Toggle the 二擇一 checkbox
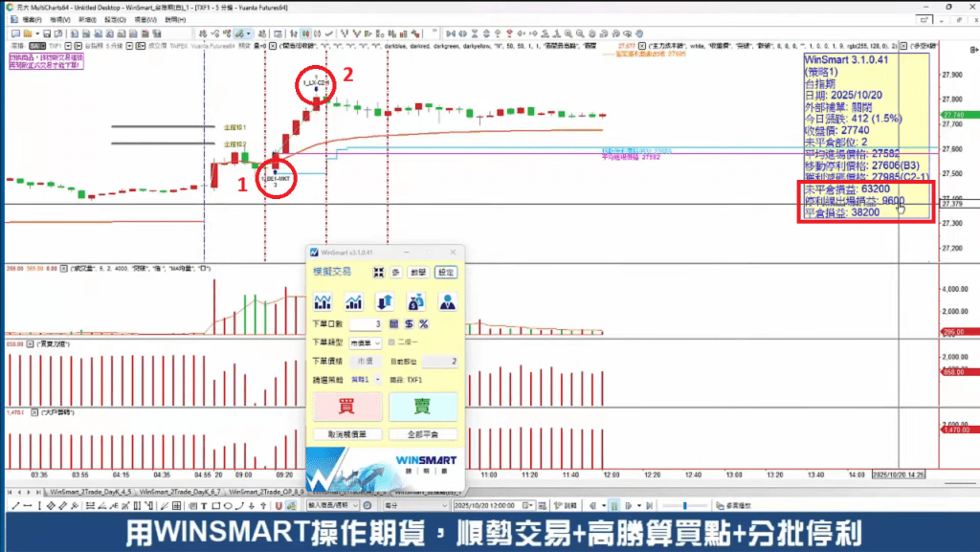This screenshot has height=552, width=980. point(391,342)
